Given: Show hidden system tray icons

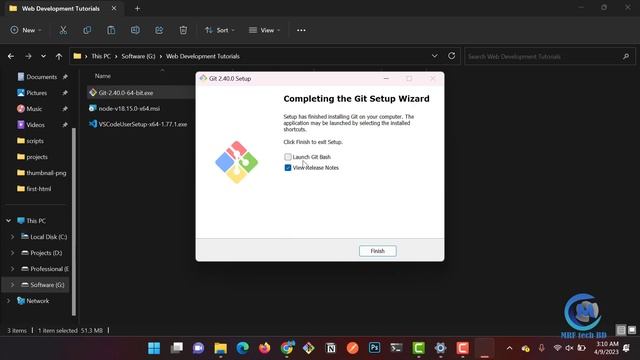Looking at the screenshot, I should point(509,348).
